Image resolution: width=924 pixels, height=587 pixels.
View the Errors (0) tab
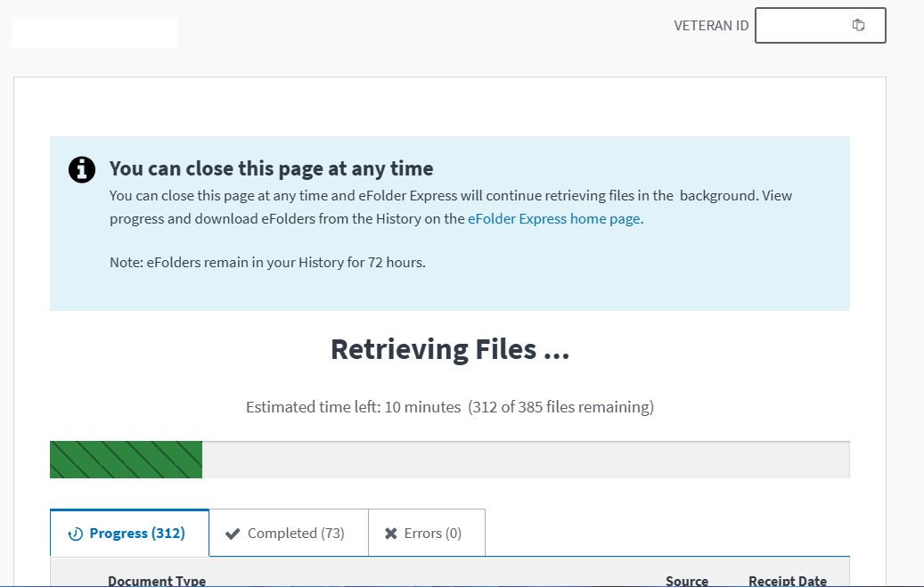pos(427,533)
